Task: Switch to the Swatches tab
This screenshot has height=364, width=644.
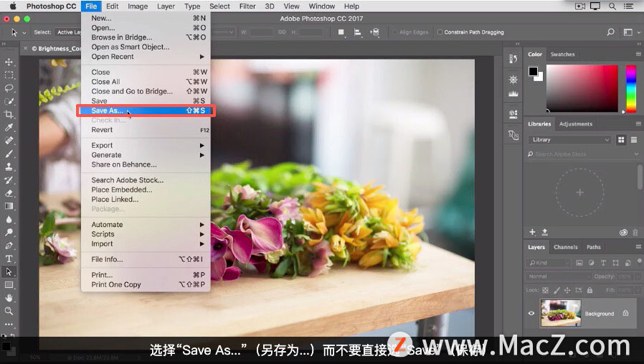Action: pos(563,55)
